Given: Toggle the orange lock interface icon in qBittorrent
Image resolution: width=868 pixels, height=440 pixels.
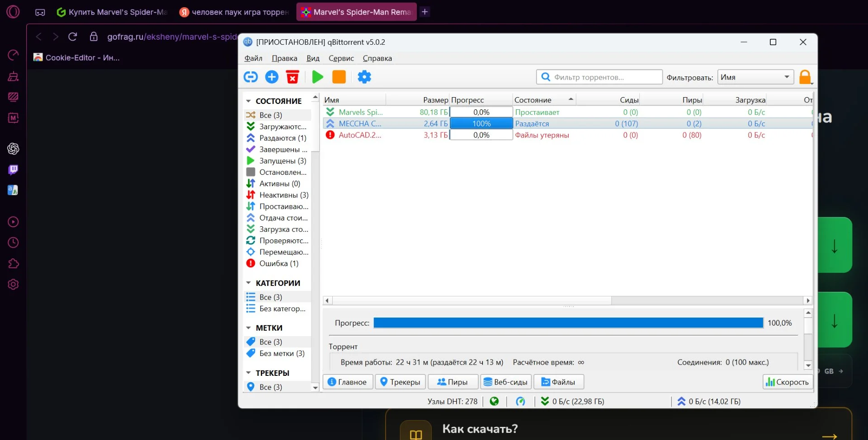Looking at the screenshot, I should 806,77.
